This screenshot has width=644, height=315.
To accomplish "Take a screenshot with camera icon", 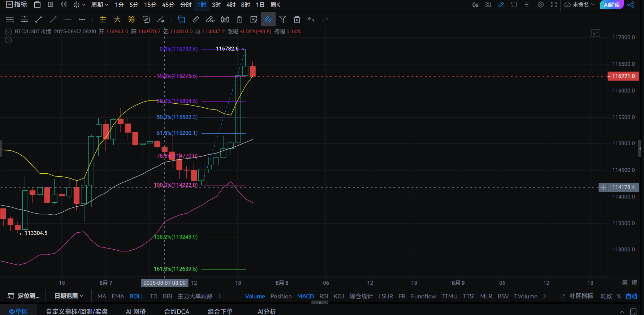I will (x=488, y=5).
